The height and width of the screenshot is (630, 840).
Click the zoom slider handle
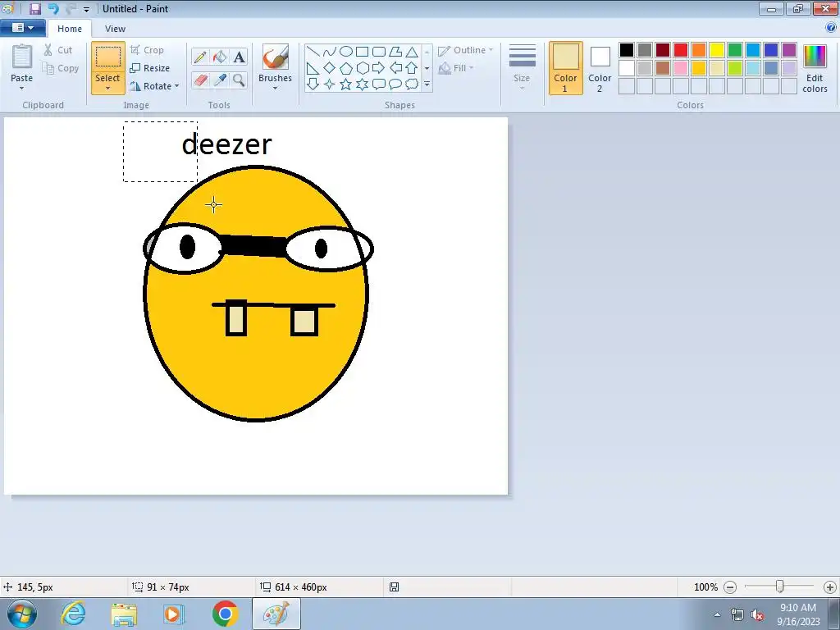pyautogui.click(x=780, y=587)
